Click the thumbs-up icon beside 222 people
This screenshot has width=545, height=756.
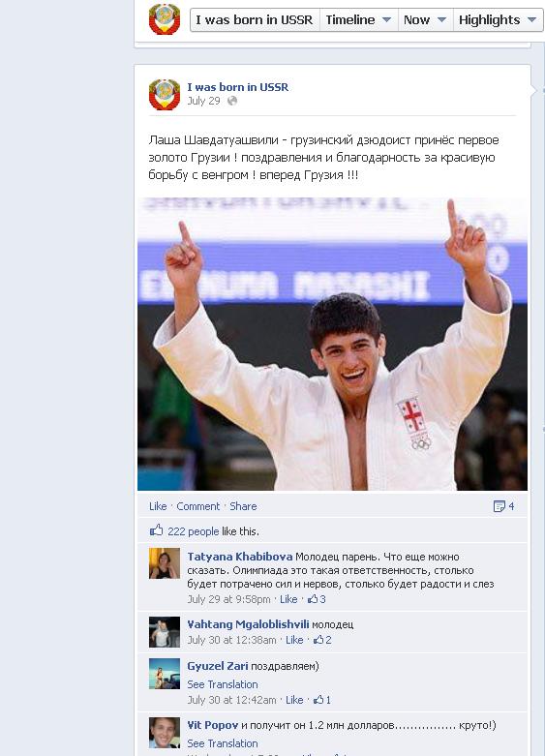pyautogui.click(x=156, y=530)
